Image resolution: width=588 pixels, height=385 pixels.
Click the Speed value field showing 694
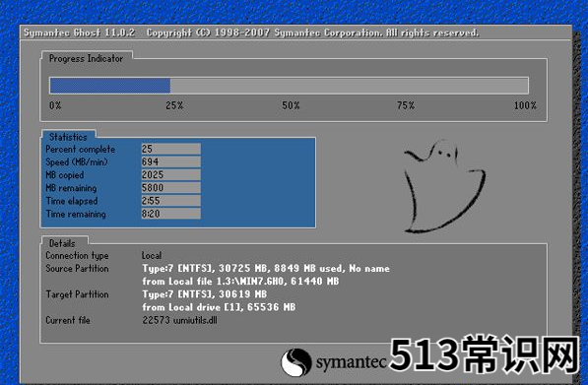(171, 161)
